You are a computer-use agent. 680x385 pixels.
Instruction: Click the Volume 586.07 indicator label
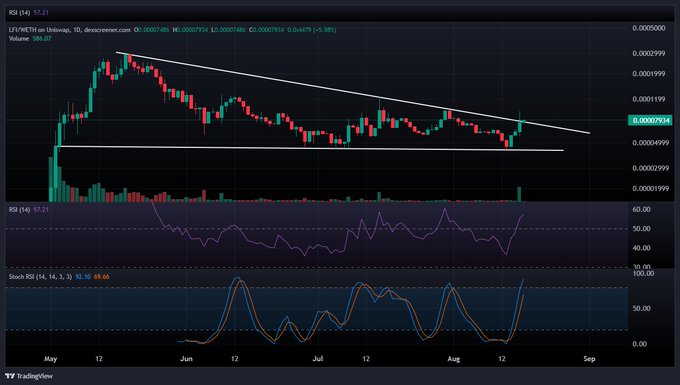(x=30, y=39)
